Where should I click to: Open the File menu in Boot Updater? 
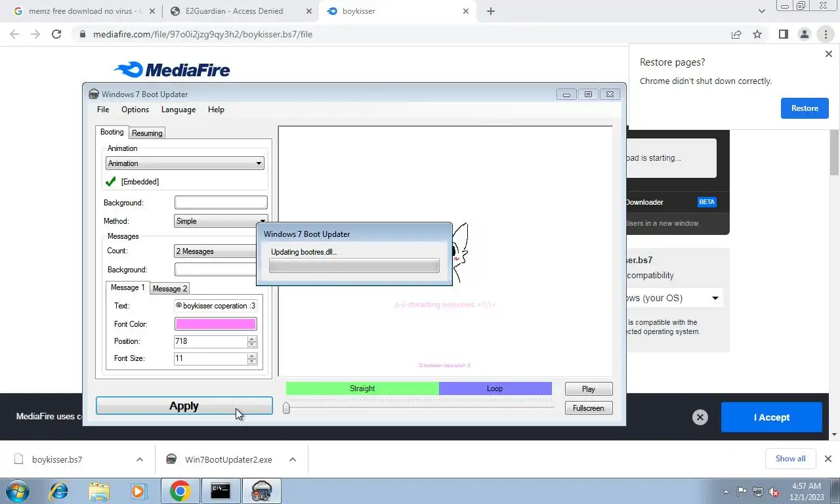tap(103, 110)
